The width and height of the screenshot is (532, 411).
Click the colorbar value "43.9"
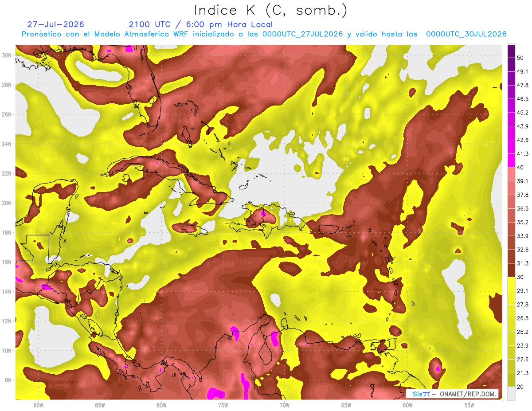coord(523,126)
